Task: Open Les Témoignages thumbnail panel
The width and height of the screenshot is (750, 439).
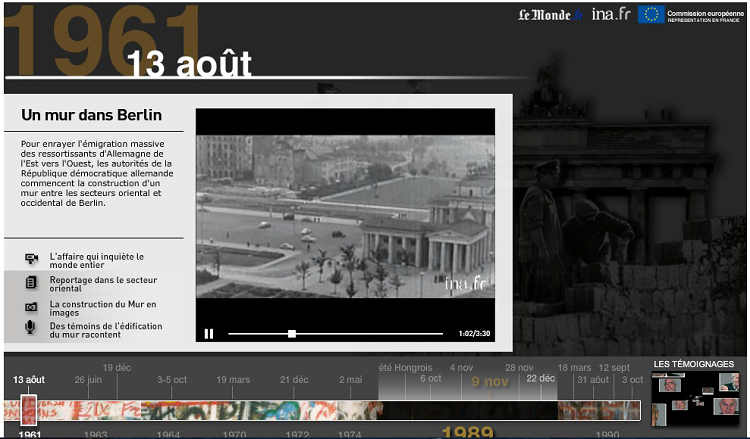Action: [x=699, y=397]
